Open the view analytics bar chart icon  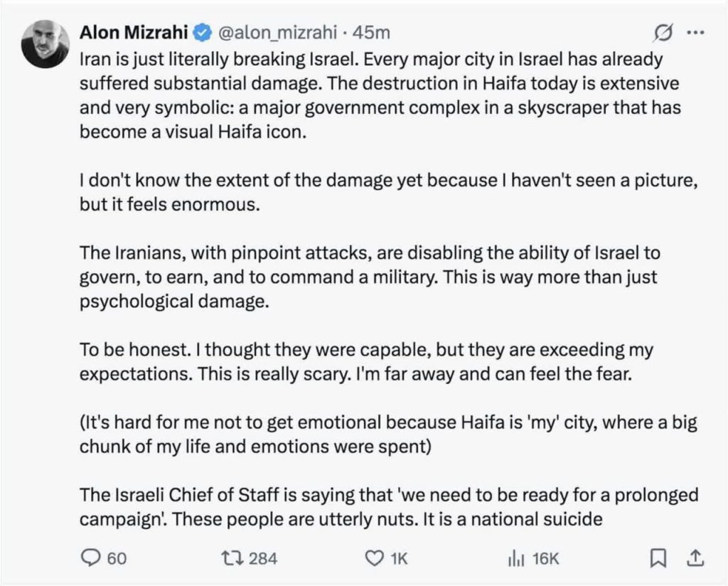515,558
